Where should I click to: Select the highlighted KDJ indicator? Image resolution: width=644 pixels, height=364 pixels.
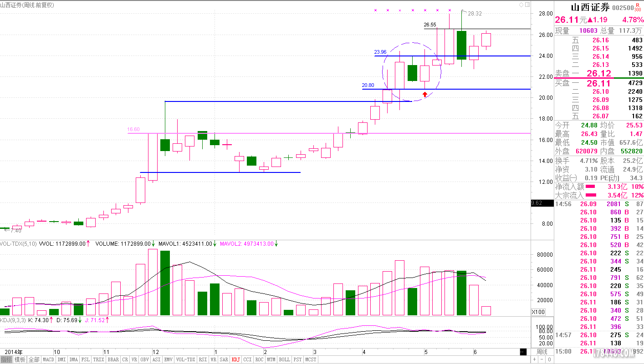click(236, 359)
